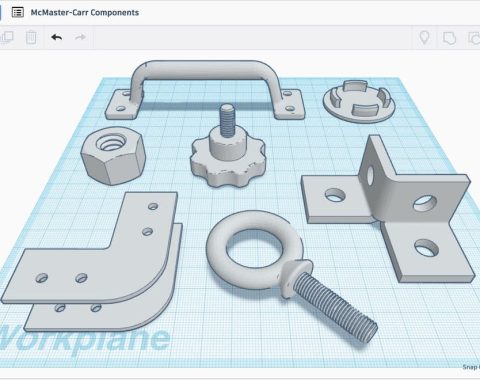Click the partially visible Ungroup icon

pyautogui.click(x=474, y=38)
